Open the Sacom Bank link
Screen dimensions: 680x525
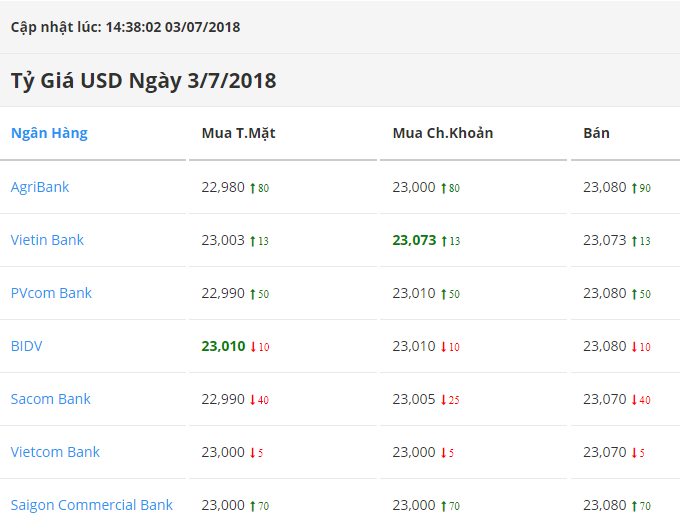point(51,399)
